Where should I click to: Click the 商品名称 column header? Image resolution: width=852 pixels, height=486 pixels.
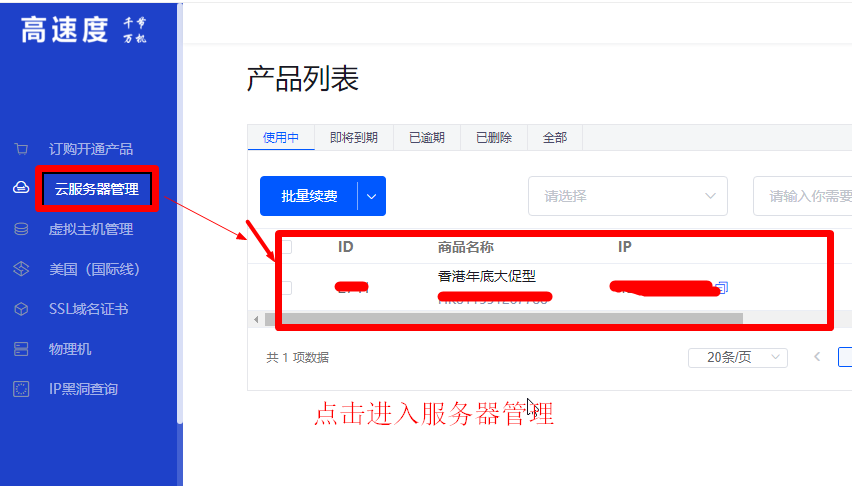coord(466,247)
